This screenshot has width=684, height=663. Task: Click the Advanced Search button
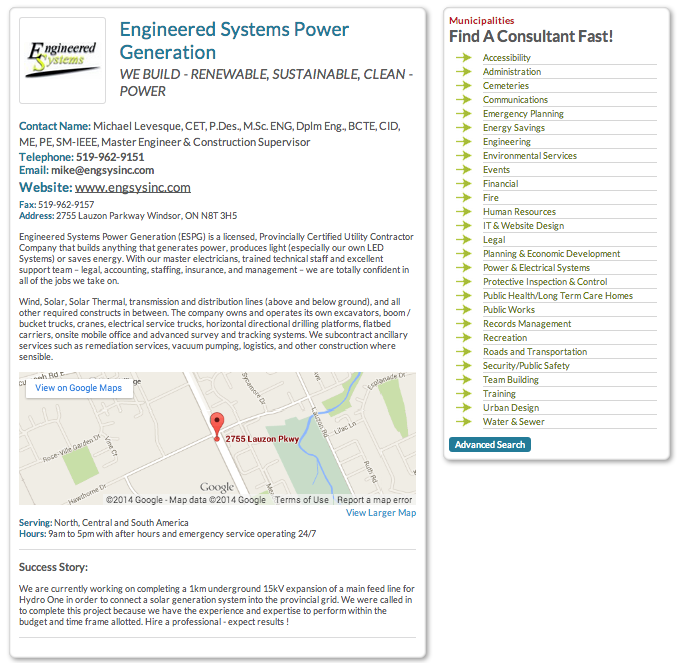click(x=490, y=444)
